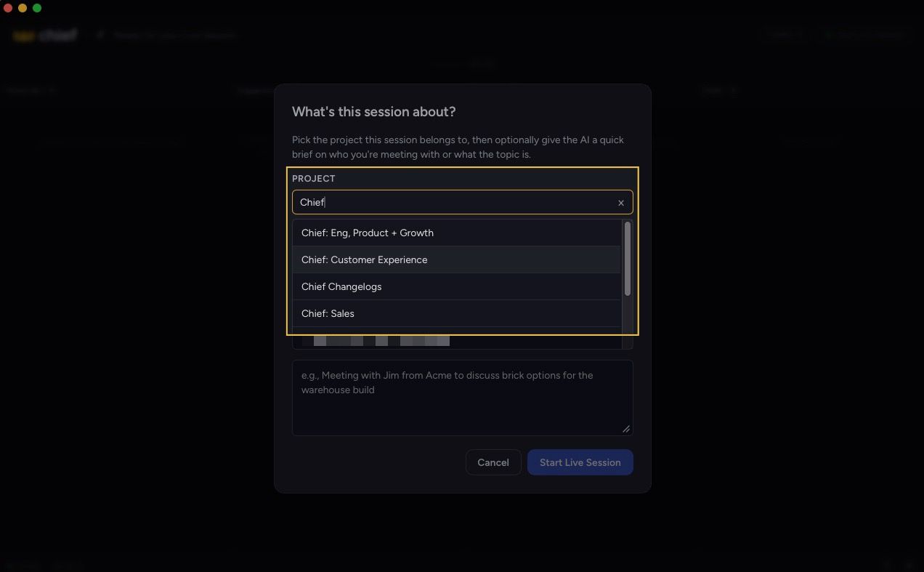This screenshot has width=924, height=572.
Task: Click the project dropdown list scrollbar thumb
Action: click(627, 259)
